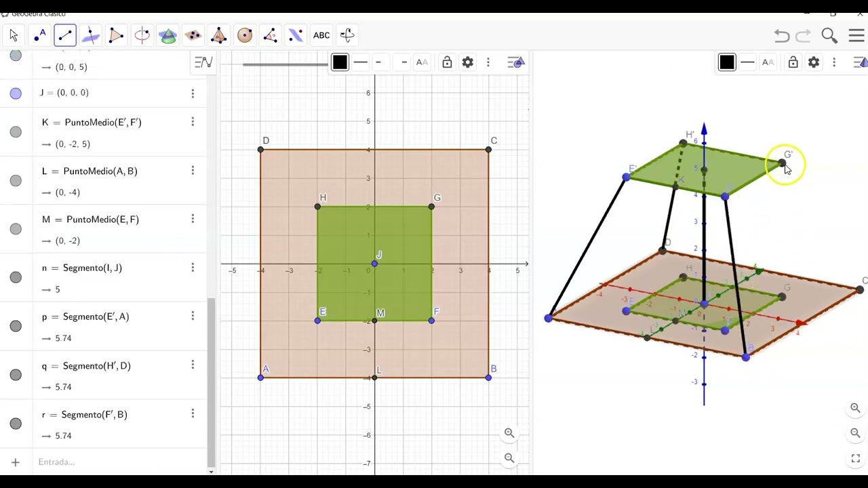
Task: Select the Rotate 3D view tool
Action: pos(347,35)
